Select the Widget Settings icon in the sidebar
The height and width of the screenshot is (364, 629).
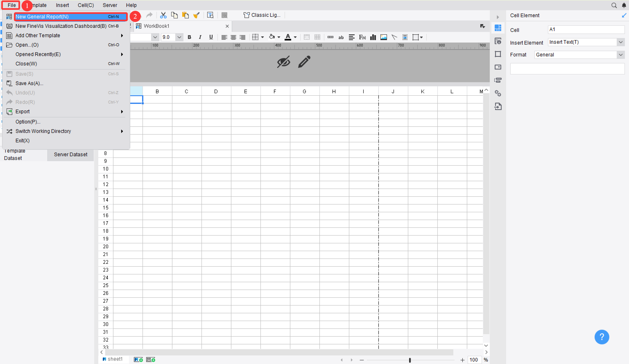pyautogui.click(x=498, y=67)
